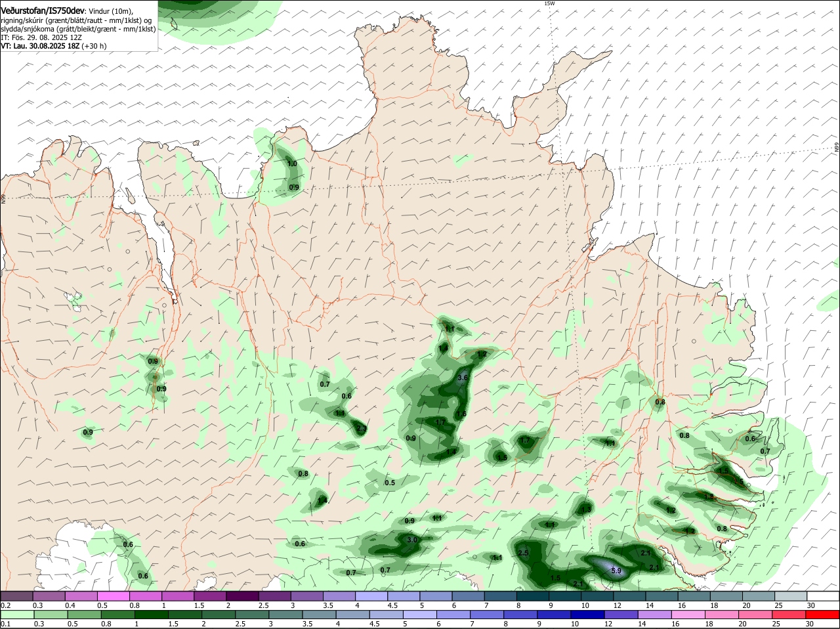The height and width of the screenshot is (629, 840).
Task: Click the 1.5 value southwest of 2.1 cluster
Action: click(555, 578)
